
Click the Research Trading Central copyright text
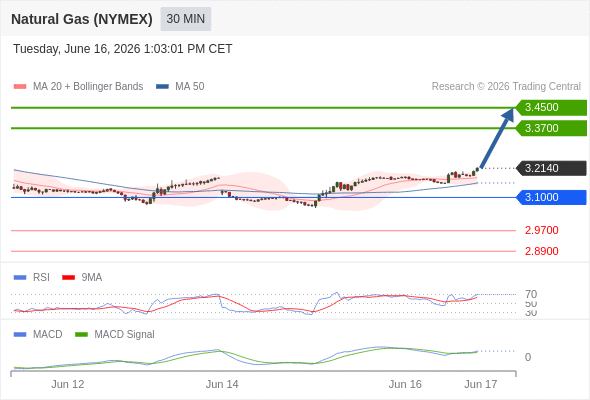point(506,87)
